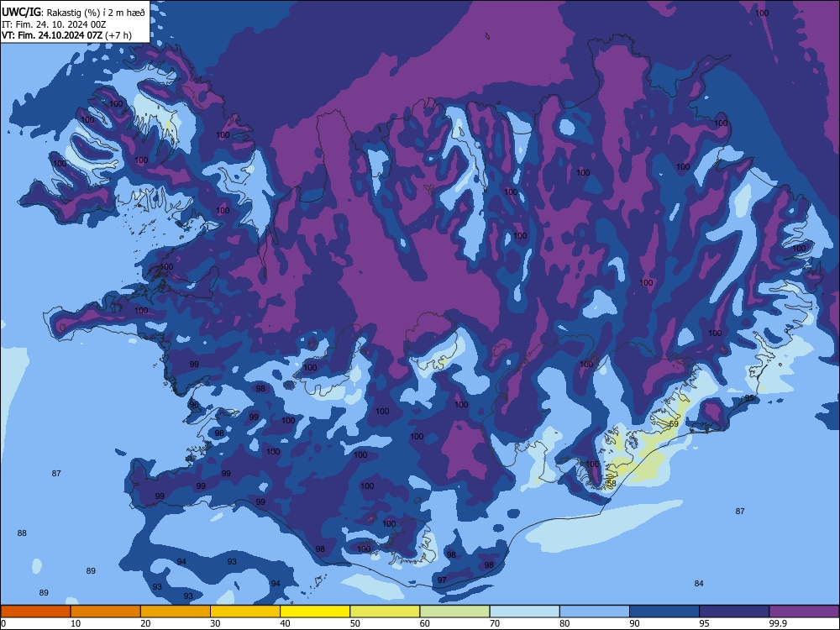Click the legend tick label '50'
The height and width of the screenshot is (630, 840).
(x=354, y=623)
